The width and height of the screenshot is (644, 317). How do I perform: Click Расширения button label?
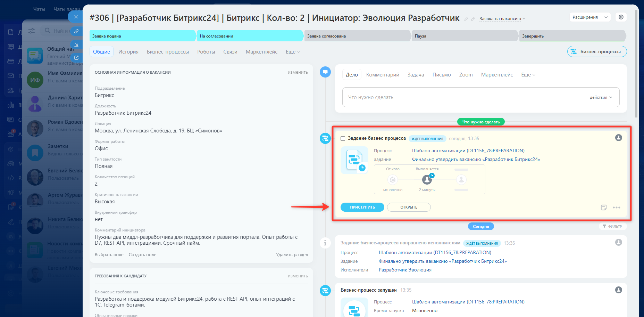[585, 17]
